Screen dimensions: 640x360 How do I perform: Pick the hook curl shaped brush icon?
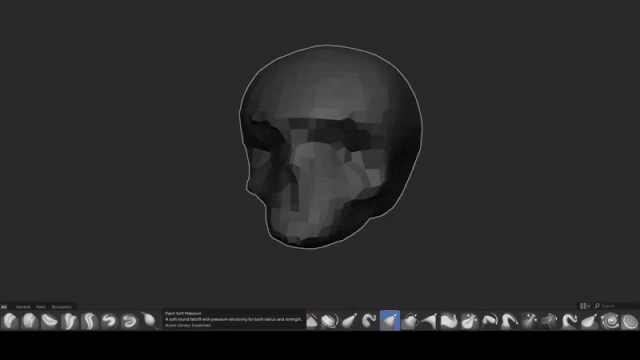tap(369, 321)
